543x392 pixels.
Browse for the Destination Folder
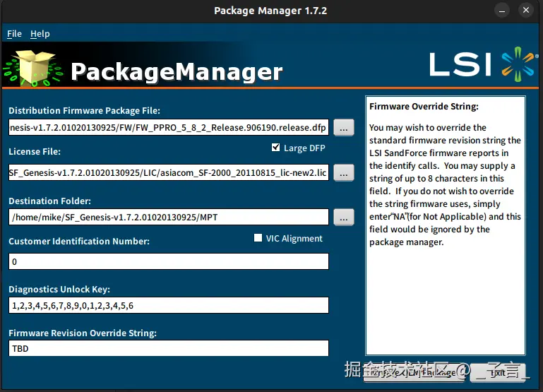(x=344, y=217)
